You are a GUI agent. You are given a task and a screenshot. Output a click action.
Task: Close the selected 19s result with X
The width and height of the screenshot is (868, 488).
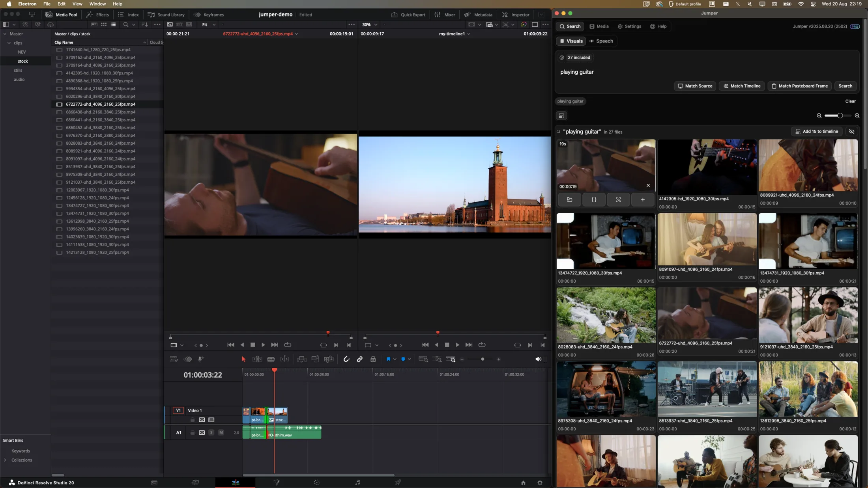coord(648,185)
